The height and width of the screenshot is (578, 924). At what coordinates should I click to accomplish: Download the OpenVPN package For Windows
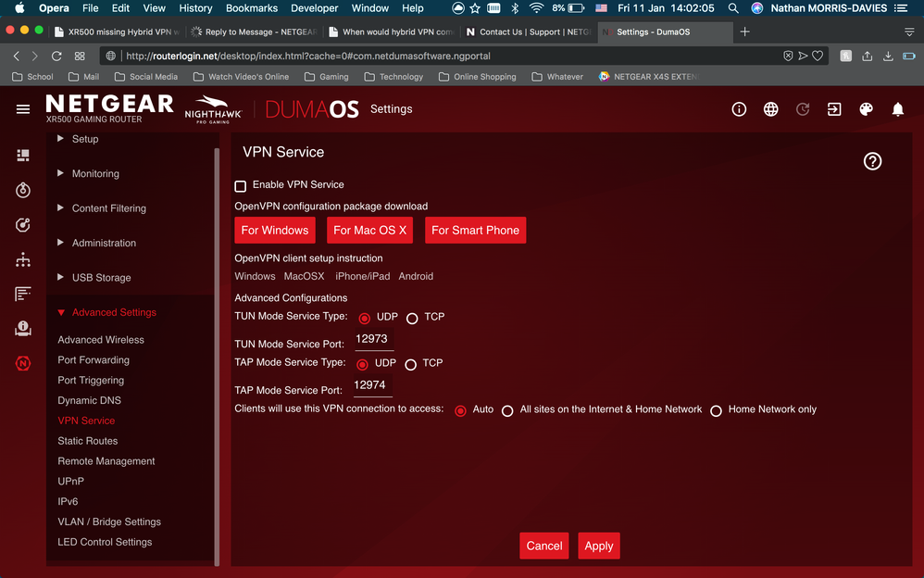point(274,230)
